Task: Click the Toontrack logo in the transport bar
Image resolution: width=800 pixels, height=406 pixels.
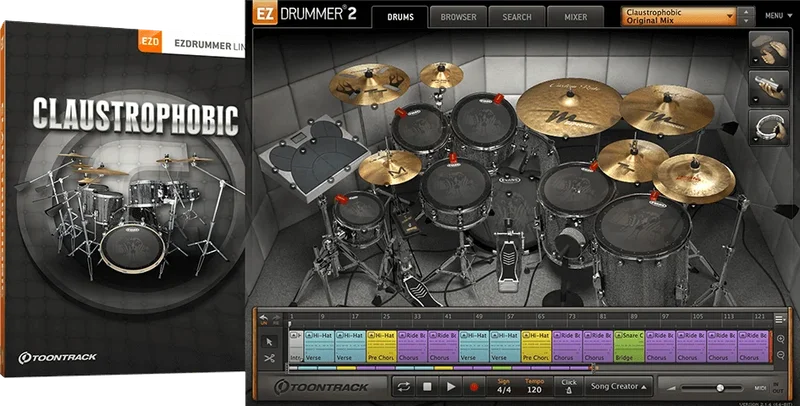Action: 321,387
